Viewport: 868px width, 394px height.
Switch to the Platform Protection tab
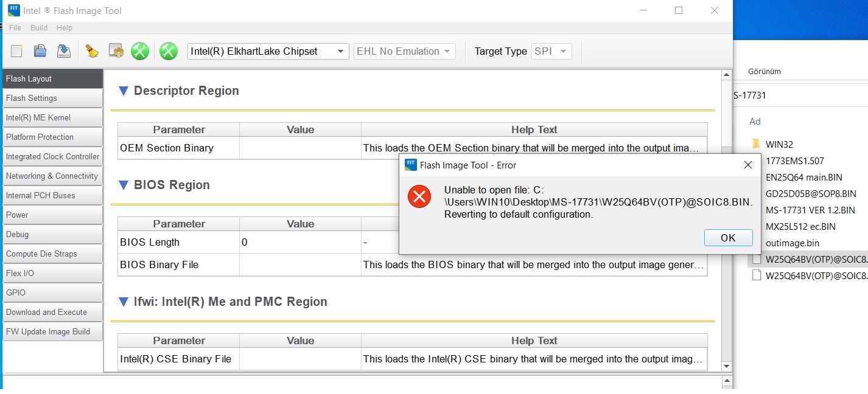tap(52, 137)
